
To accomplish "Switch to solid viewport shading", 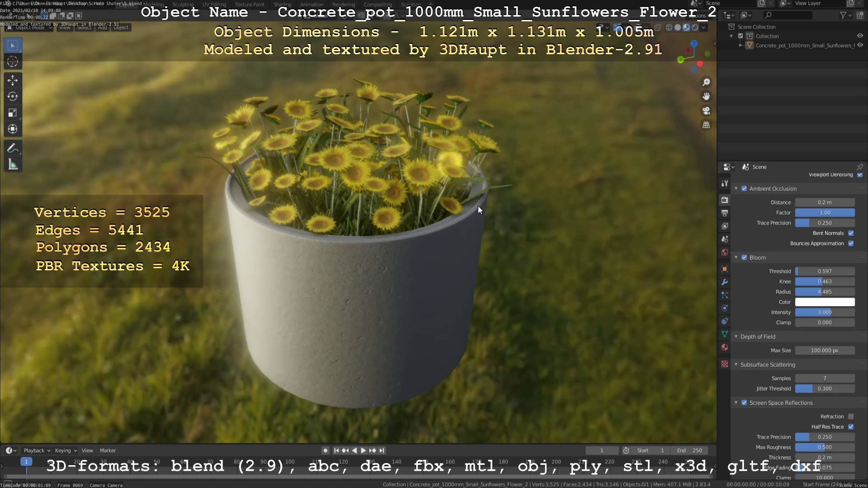I will [x=678, y=27].
